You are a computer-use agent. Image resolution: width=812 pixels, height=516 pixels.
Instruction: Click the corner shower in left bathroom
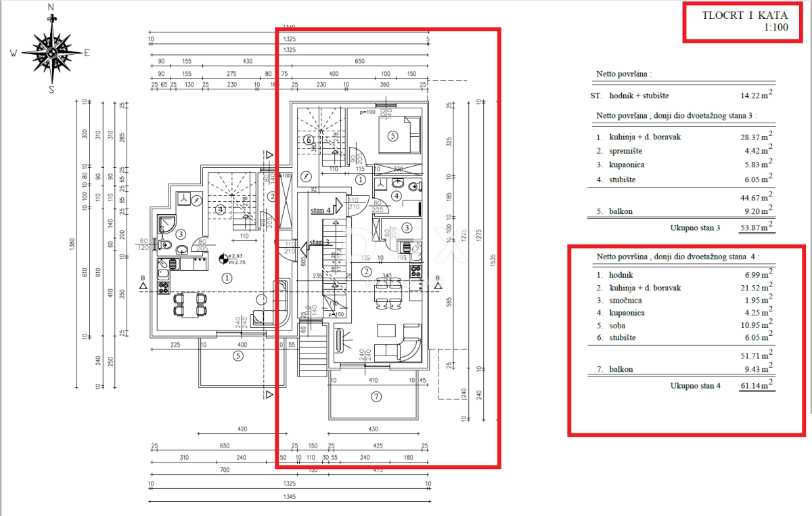[x=166, y=223]
